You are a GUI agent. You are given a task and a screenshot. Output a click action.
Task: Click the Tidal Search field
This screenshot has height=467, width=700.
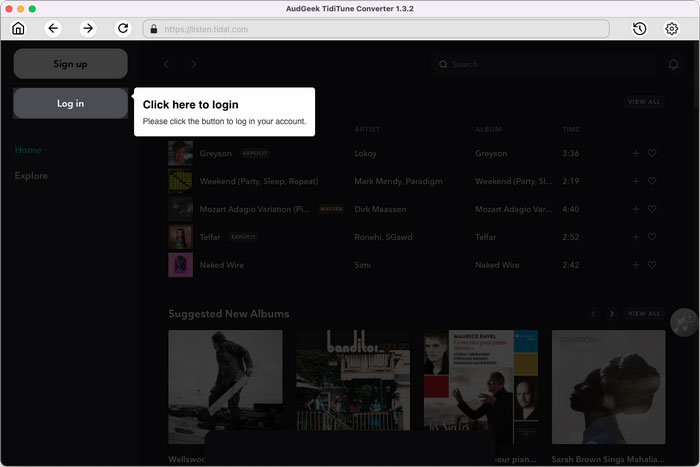544,64
